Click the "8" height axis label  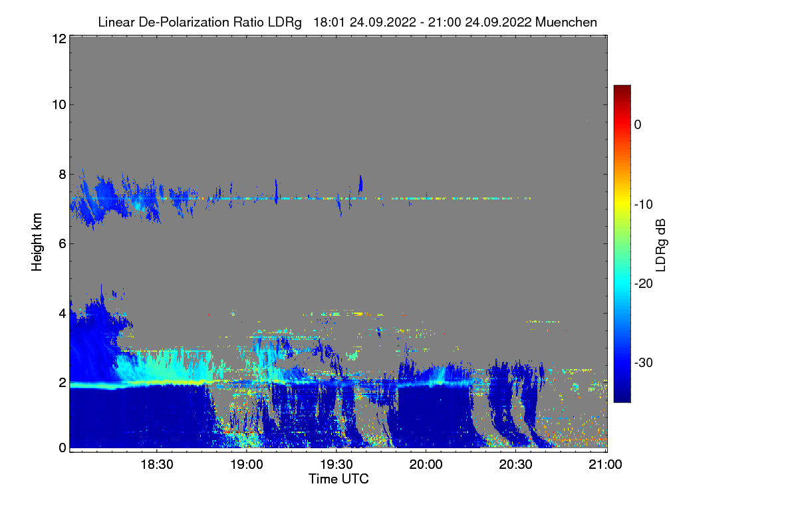click(x=61, y=174)
